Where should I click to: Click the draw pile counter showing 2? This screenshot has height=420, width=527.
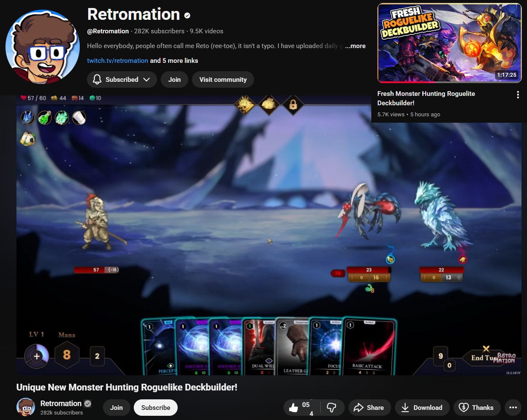(x=97, y=356)
